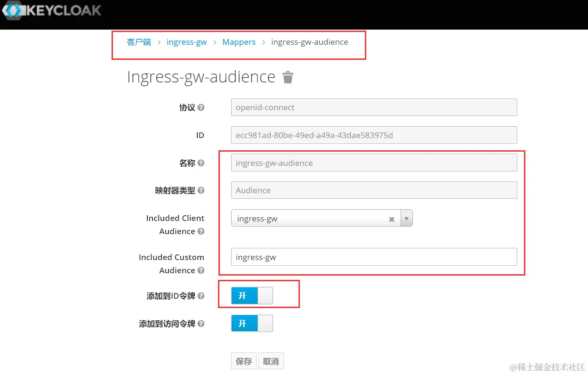The height and width of the screenshot is (375, 588).
Task: Open ingress-gw breadcrumb link
Action: [187, 42]
